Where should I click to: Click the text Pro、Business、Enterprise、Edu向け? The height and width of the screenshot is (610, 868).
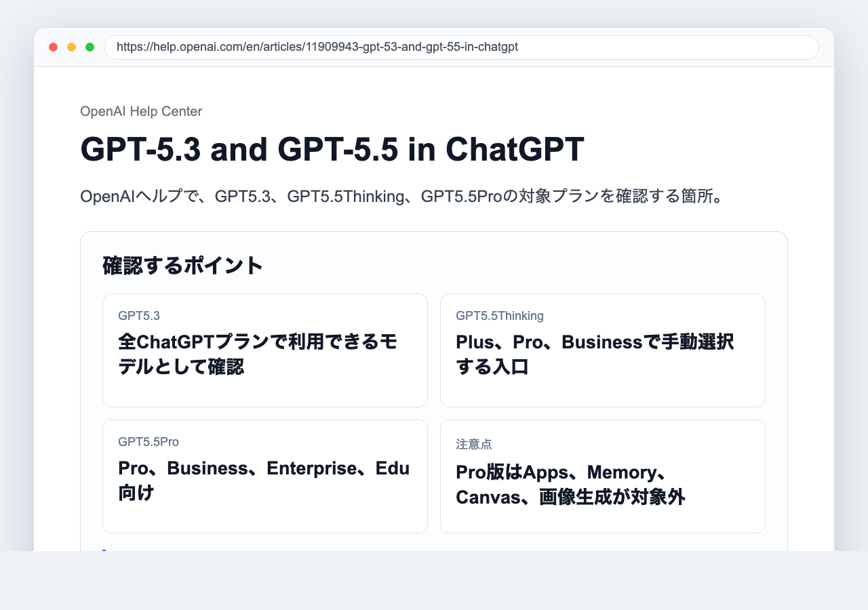point(264,481)
